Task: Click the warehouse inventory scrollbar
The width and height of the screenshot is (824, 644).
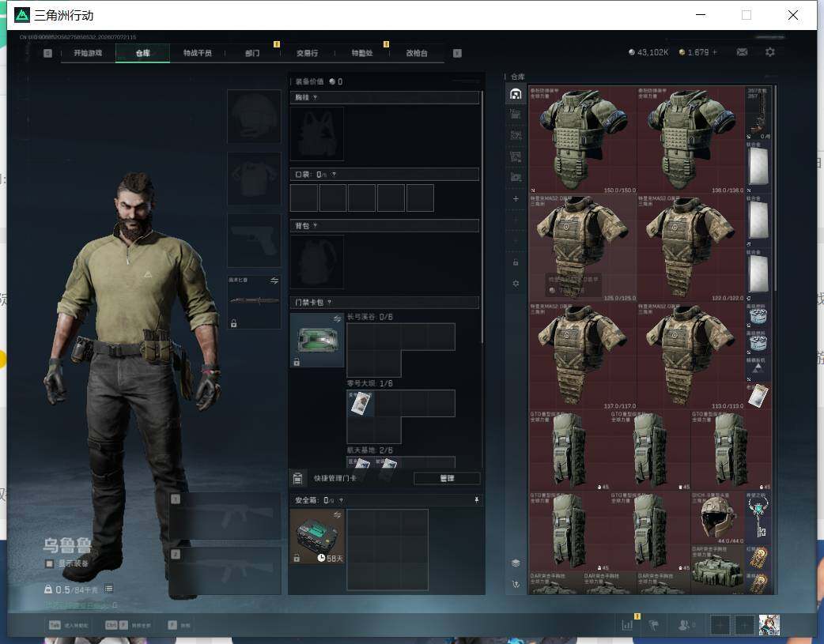Action: tap(775, 188)
